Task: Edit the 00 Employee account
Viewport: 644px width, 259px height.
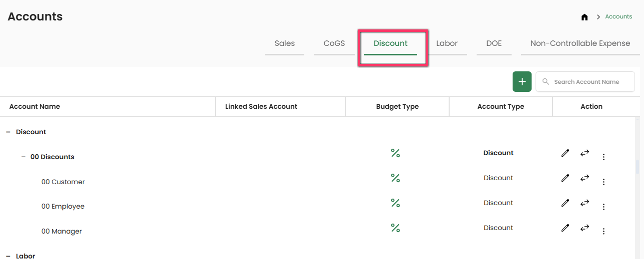Action: click(565, 203)
